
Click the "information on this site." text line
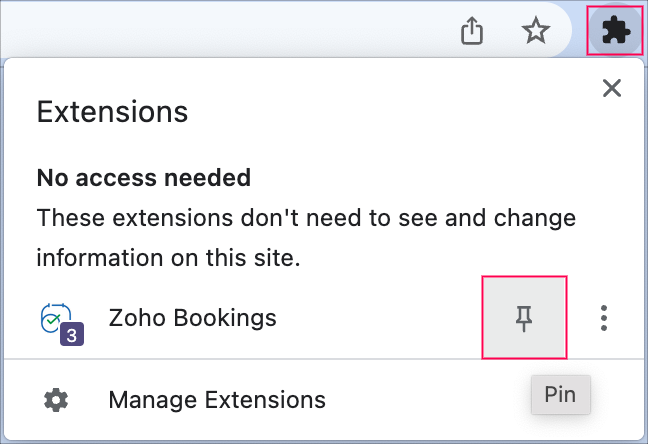[x=168, y=257]
